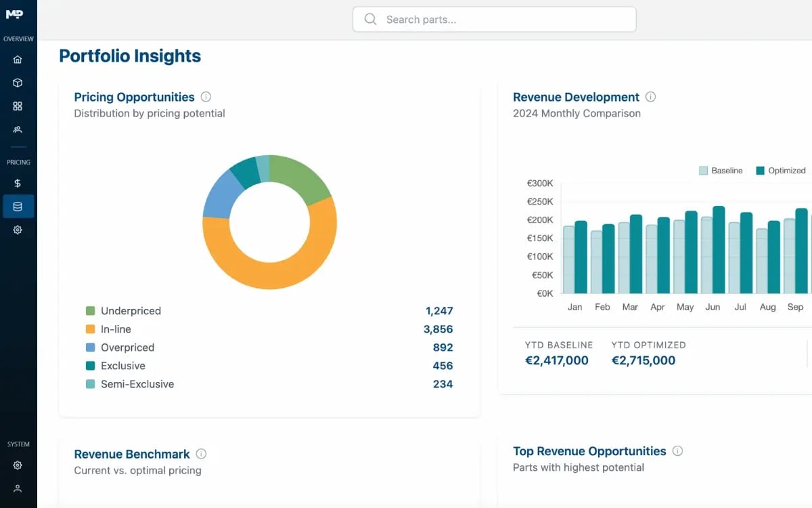Image resolution: width=812 pixels, height=508 pixels.
Task: Click the MP logo at top left
Action: [x=15, y=14]
